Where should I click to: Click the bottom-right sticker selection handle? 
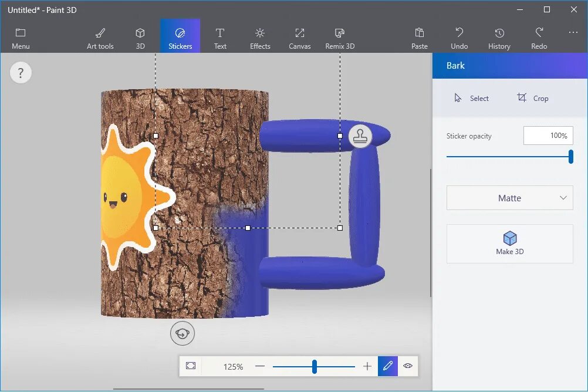coord(340,228)
